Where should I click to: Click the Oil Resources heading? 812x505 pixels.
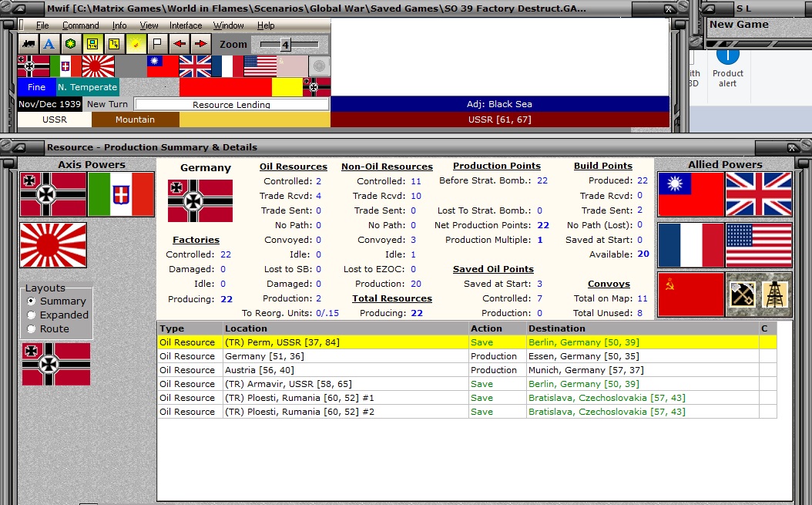[x=293, y=167]
